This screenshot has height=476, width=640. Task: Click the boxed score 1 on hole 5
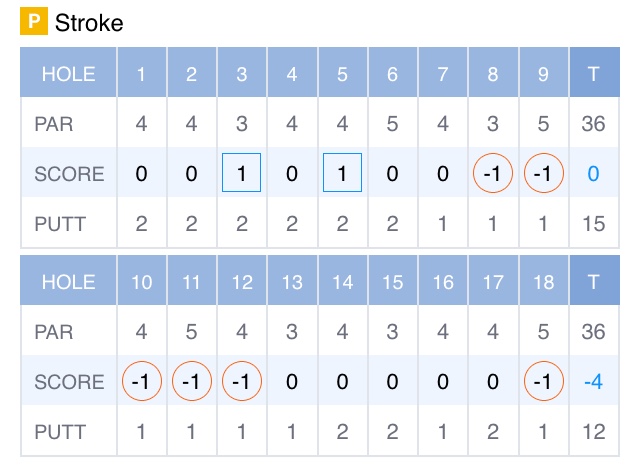pyautogui.click(x=342, y=174)
